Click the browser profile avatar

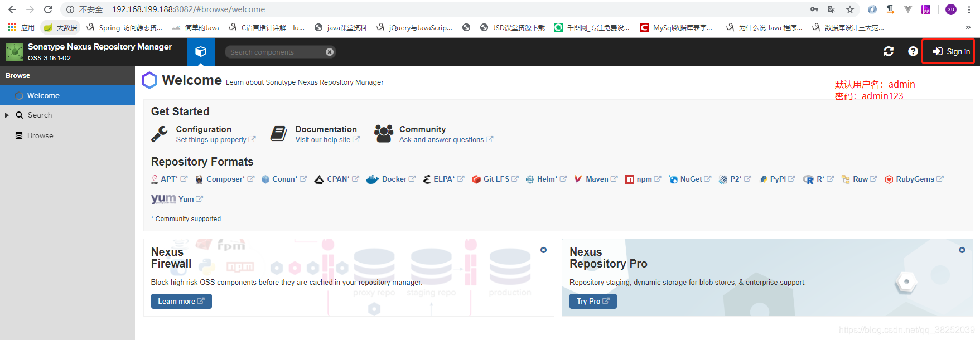[951, 9]
